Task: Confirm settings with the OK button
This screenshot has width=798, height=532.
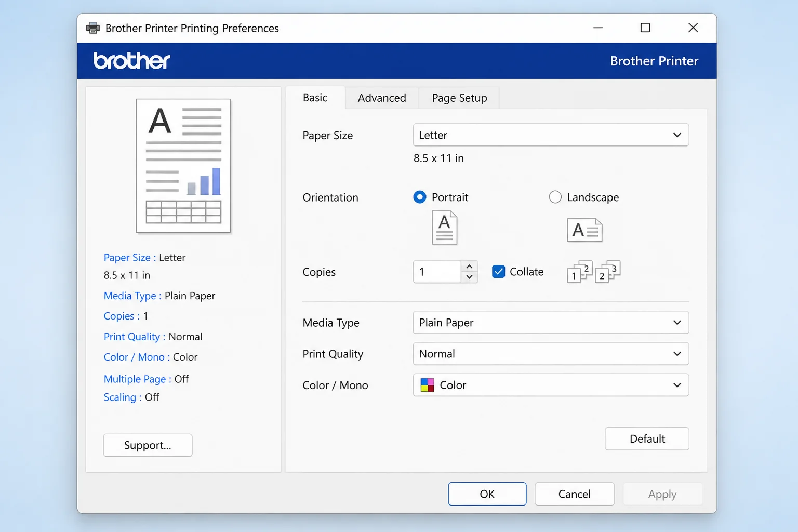Action: [x=487, y=494]
